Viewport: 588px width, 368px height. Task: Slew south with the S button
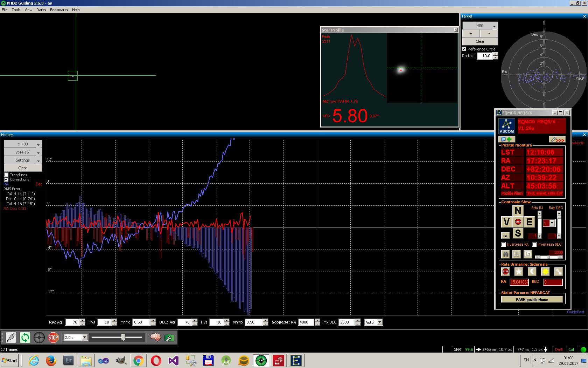[x=518, y=233]
